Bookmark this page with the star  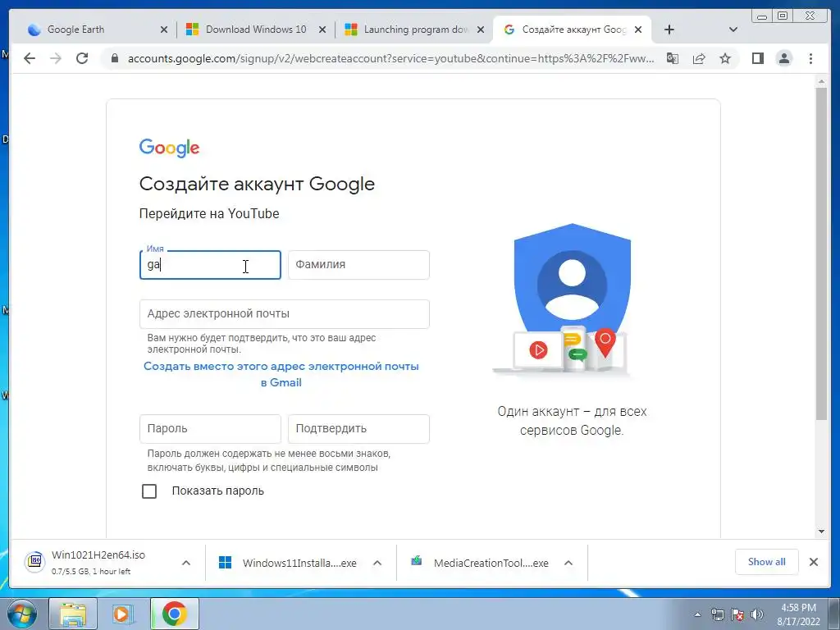(725, 58)
